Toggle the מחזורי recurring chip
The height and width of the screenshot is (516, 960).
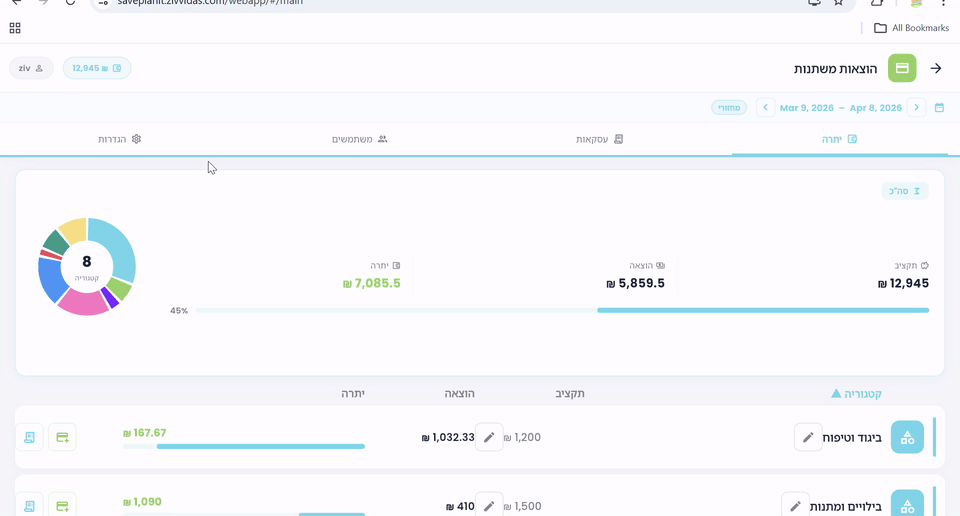pyautogui.click(x=729, y=108)
